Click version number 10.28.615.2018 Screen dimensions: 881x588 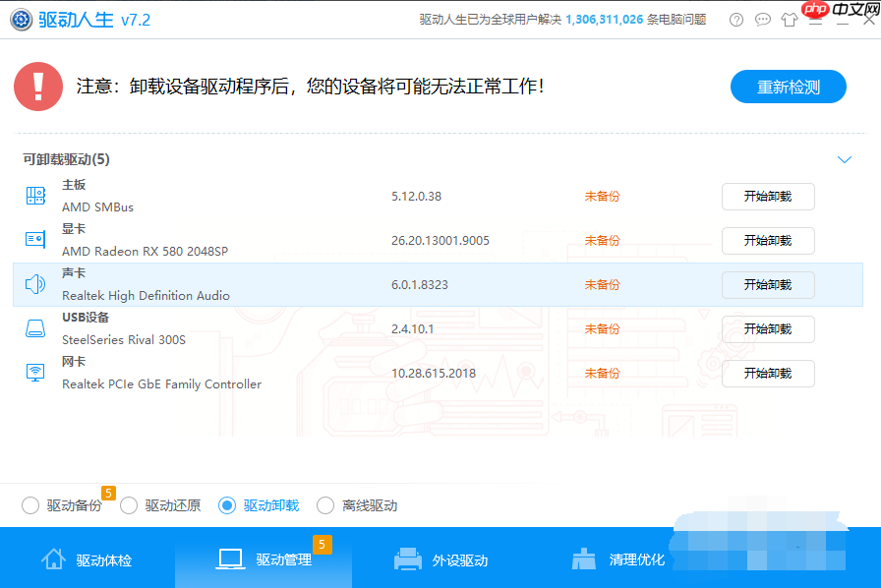pos(434,374)
